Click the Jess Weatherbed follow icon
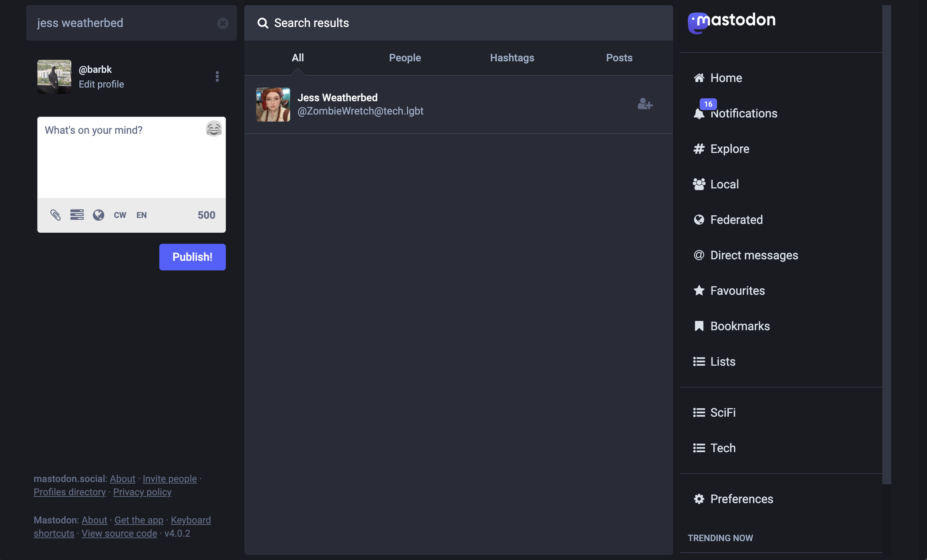This screenshot has width=927, height=560. [x=645, y=104]
